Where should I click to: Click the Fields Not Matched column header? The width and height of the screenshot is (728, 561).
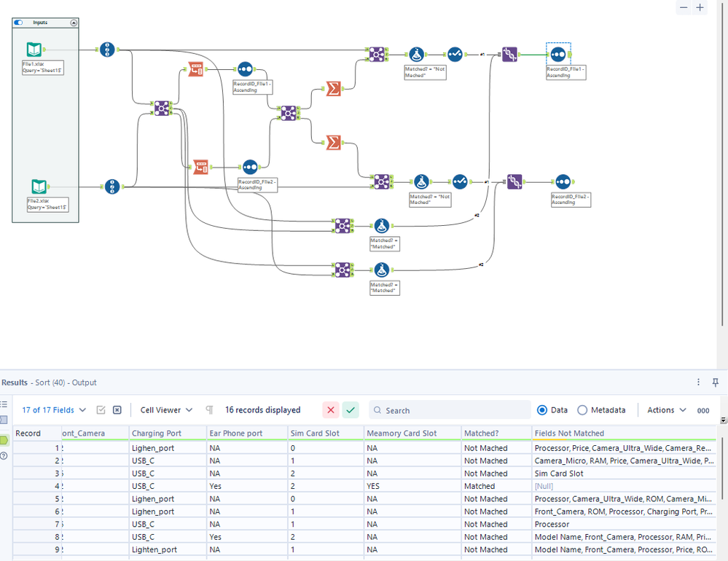[x=624, y=433]
